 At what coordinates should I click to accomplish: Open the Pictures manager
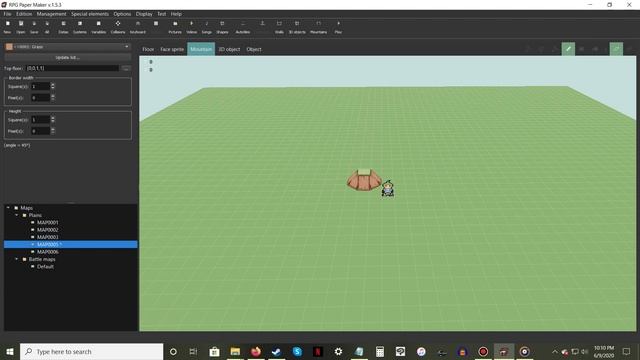pyautogui.click(x=175, y=27)
